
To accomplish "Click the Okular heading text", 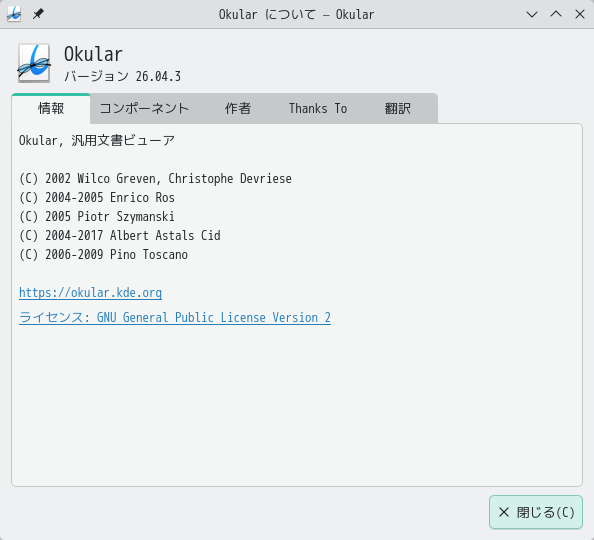I will click(93, 54).
